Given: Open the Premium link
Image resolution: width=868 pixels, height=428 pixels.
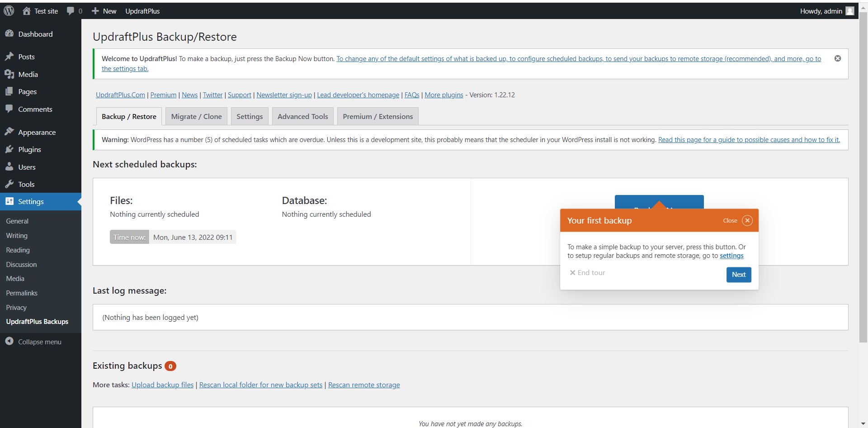Looking at the screenshot, I should (x=163, y=95).
